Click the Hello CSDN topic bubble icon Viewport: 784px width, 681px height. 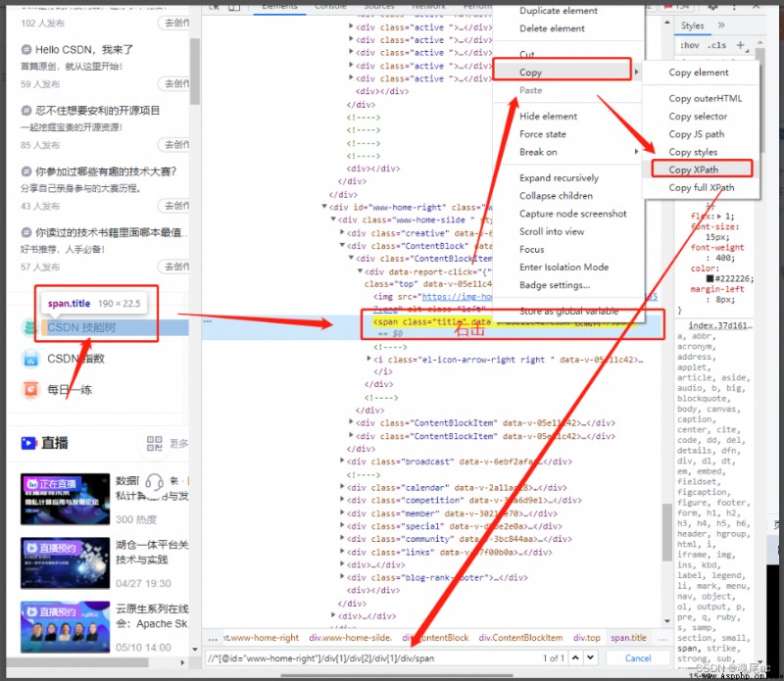pos(26,50)
